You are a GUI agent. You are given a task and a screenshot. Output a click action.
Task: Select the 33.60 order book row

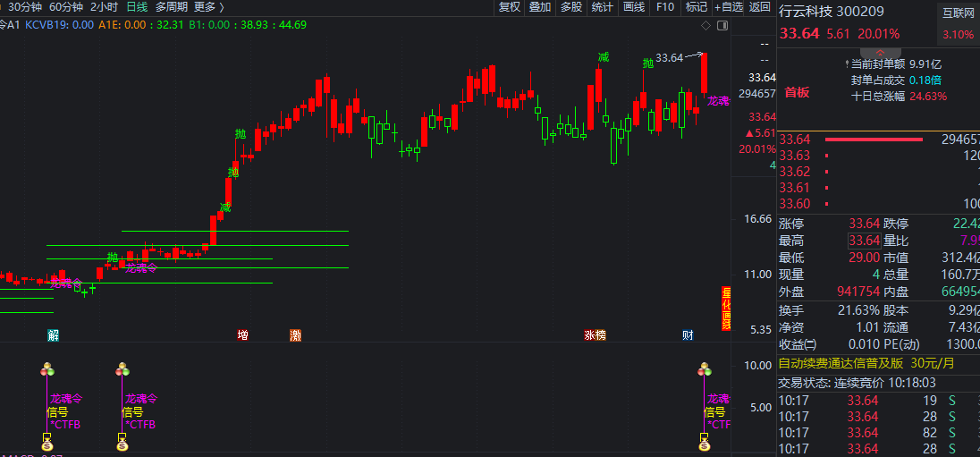[x=879, y=204]
